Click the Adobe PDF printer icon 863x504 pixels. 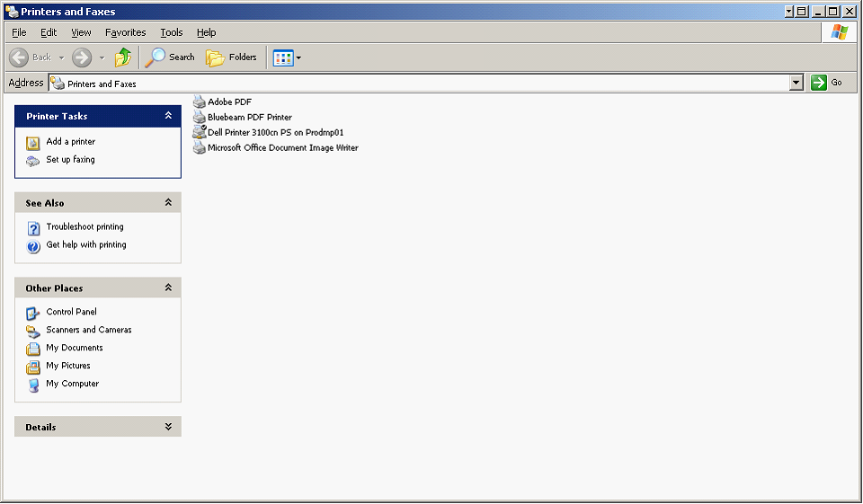[x=200, y=102]
